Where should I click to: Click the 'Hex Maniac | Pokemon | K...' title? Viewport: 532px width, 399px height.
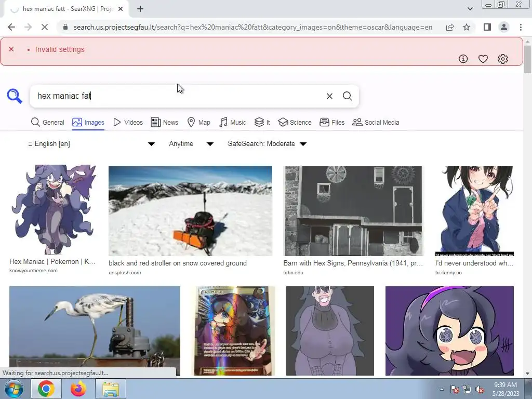tap(52, 262)
